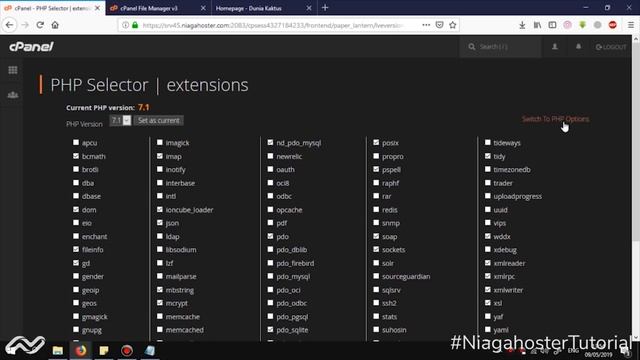Screen dimensions: 640x360
Task: Enable the opcache extension
Action: click(270, 209)
